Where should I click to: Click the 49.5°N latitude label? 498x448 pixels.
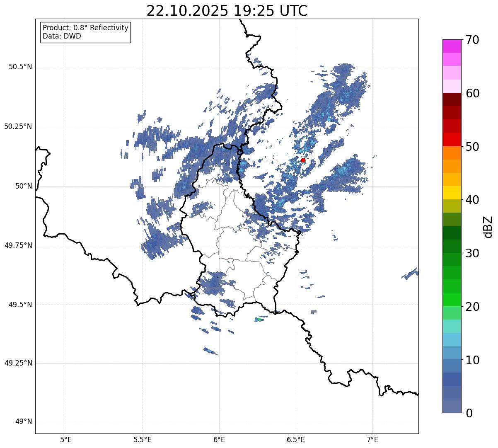20,305
